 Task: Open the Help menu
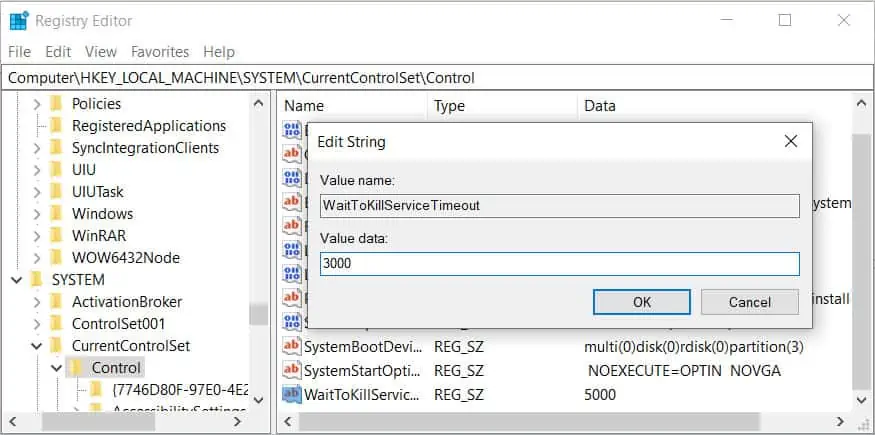pos(219,52)
